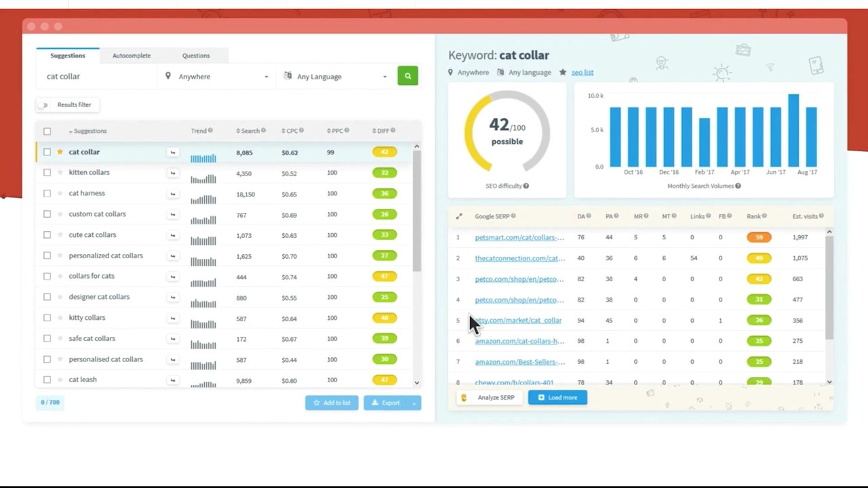Click the arrow icon in the cat collar row

click(x=173, y=152)
